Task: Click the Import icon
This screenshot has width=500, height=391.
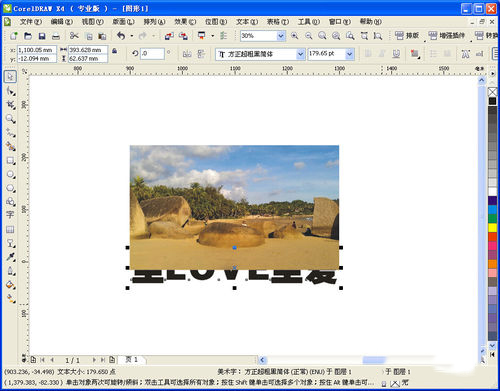Action: [169, 36]
